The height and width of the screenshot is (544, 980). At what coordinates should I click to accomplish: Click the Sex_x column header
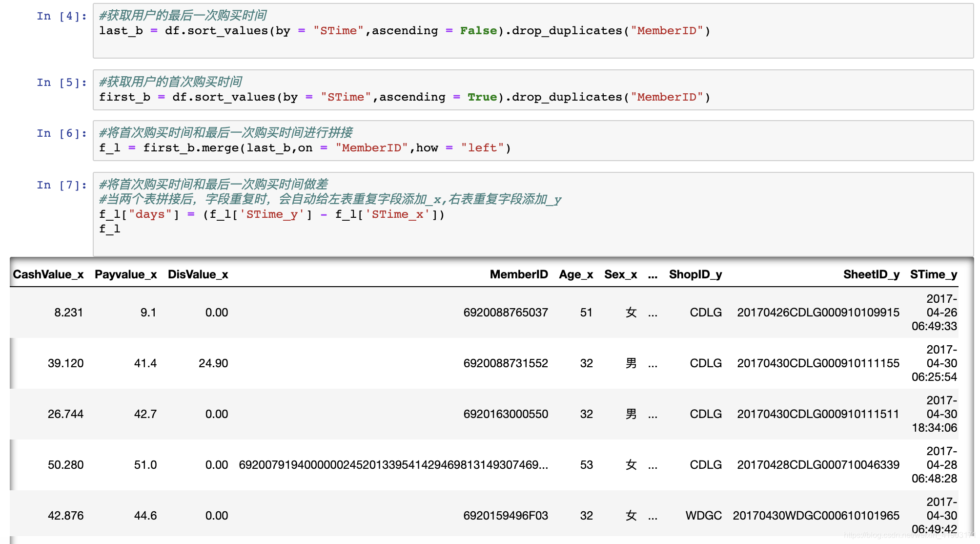620,274
